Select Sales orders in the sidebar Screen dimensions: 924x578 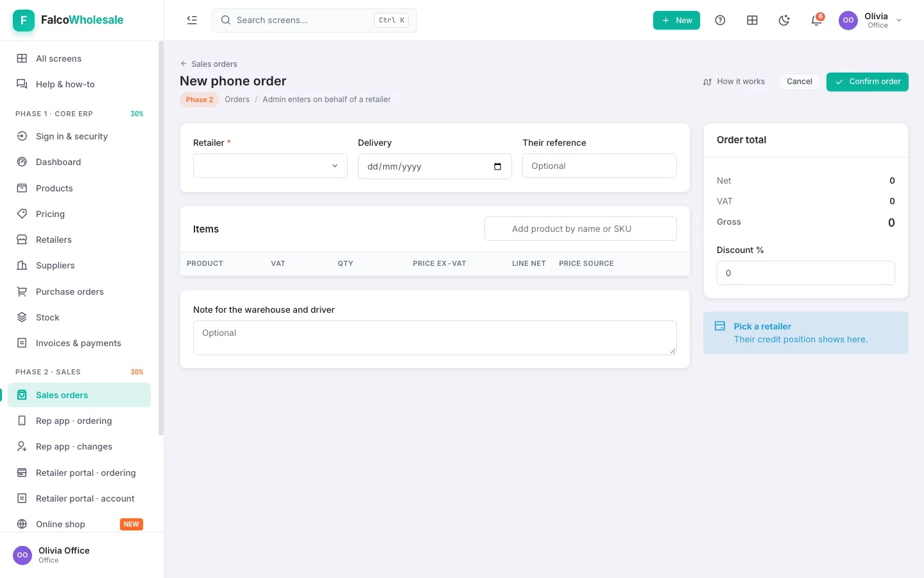pyautogui.click(x=80, y=395)
